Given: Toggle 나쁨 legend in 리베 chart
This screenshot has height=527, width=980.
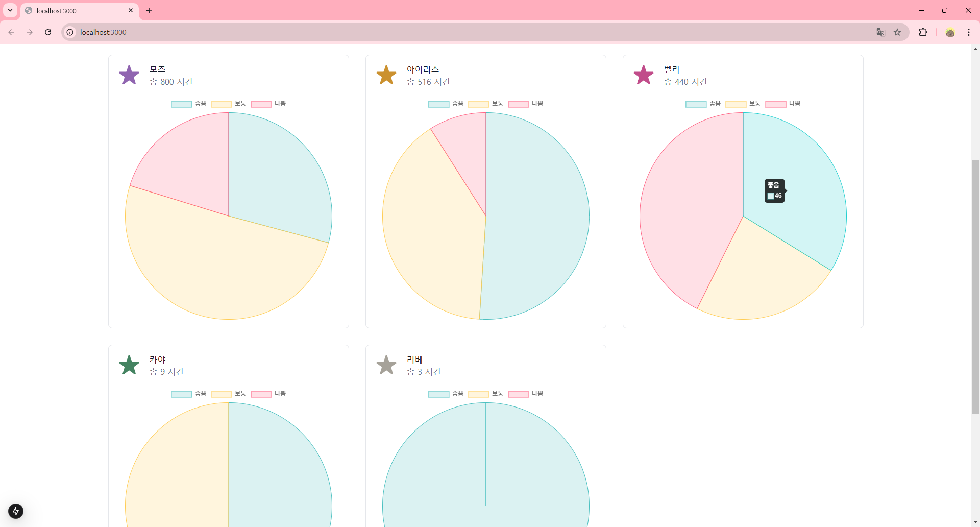Looking at the screenshot, I should tap(526, 394).
